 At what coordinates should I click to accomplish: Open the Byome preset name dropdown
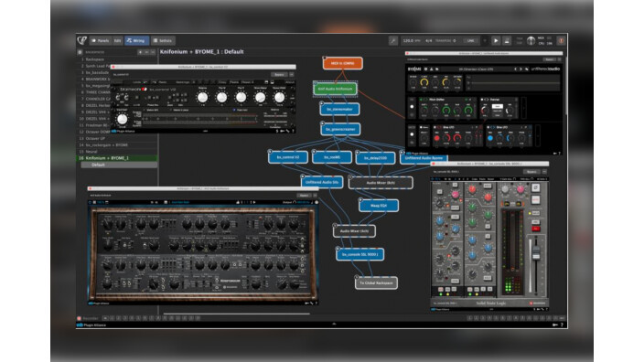click(476, 69)
